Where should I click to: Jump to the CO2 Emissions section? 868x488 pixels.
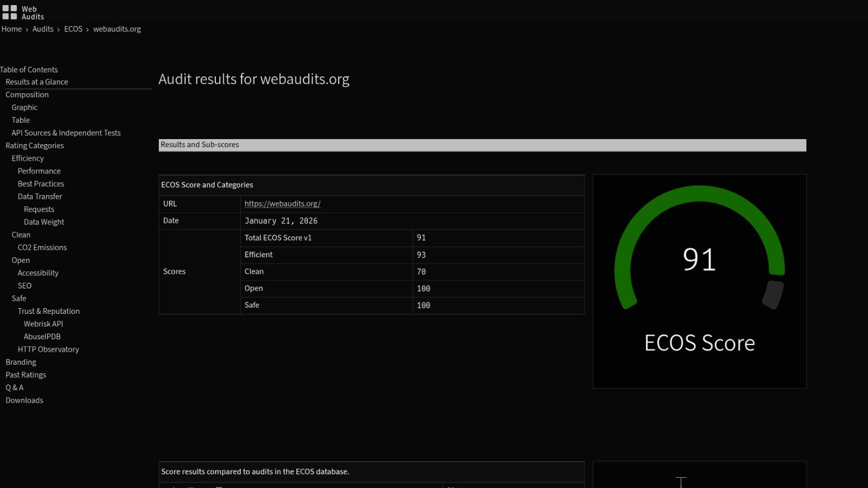point(42,247)
